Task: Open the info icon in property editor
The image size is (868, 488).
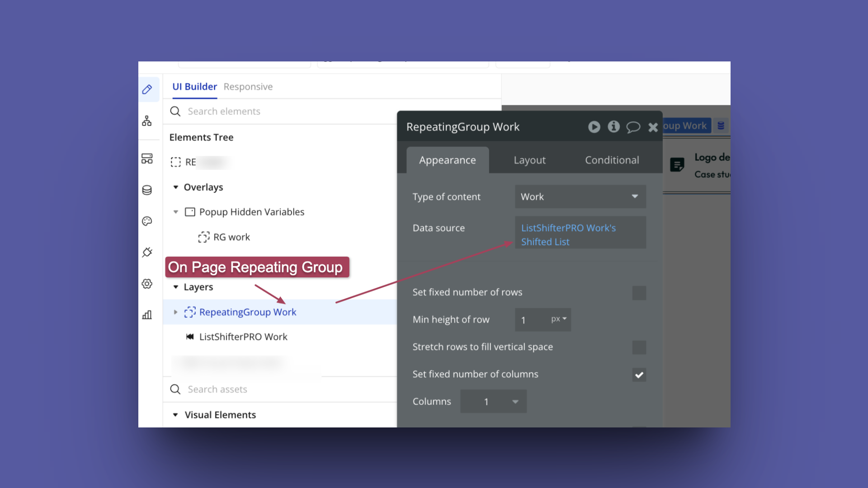Action: pos(613,127)
